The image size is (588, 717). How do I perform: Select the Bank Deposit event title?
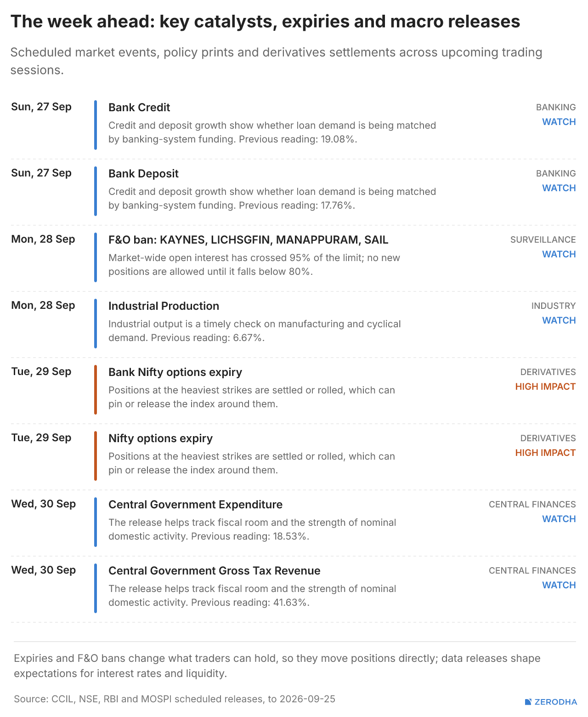point(143,174)
